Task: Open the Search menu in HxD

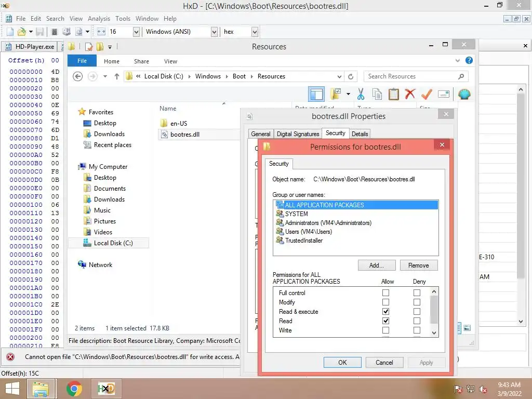Action: [x=55, y=19]
